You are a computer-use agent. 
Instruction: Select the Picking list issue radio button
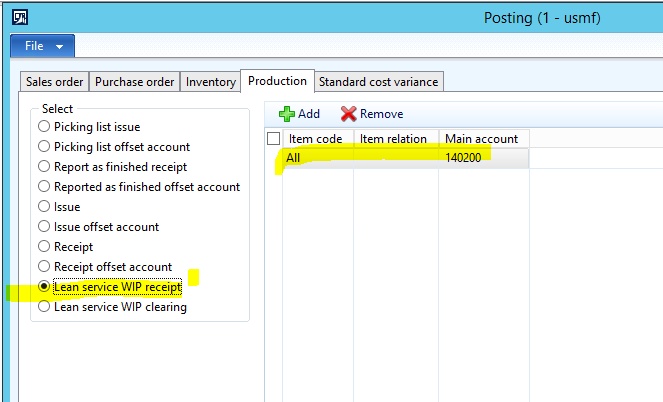pos(43,127)
